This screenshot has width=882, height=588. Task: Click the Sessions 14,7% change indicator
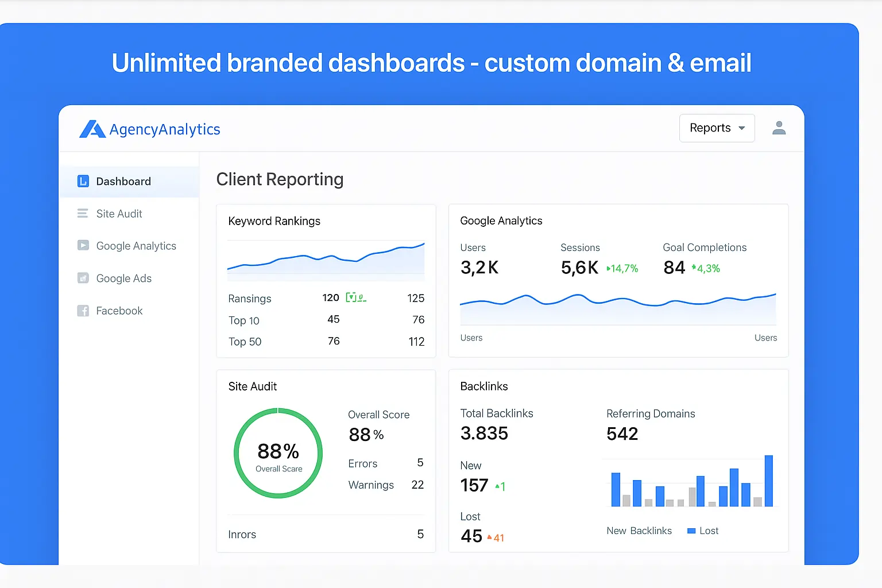(x=622, y=268)
